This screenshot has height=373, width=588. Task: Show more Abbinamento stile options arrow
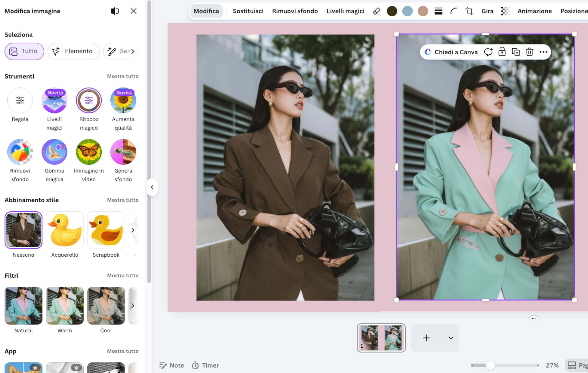pyautogui.click(x=133, y=230)
